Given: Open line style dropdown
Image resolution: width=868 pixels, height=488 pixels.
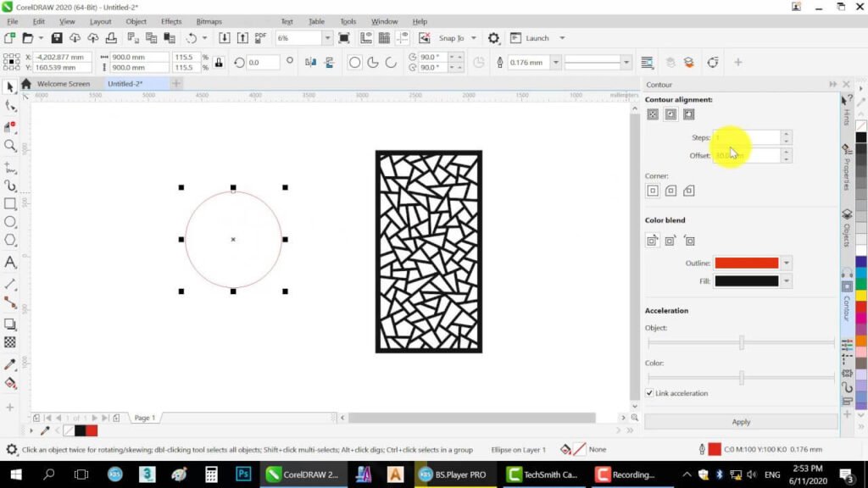Looking at the screenshot, I should point(626,63).
